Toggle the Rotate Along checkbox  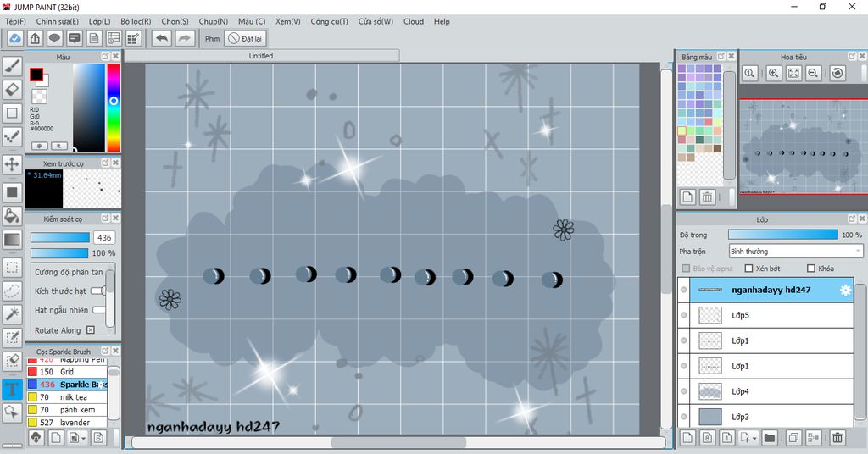pyautogui.click(x=91, y=330)
